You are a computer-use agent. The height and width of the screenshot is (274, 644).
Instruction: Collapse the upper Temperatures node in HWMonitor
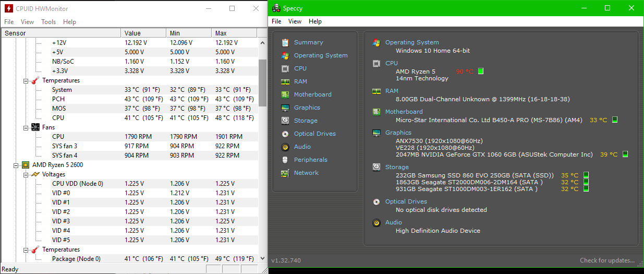[x=26, y=81]
